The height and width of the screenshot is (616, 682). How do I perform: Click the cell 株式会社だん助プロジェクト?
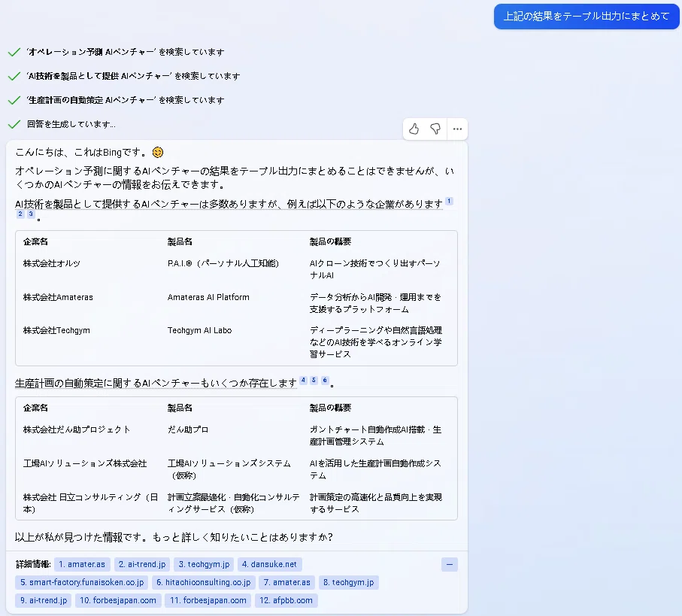pos(77,429)
